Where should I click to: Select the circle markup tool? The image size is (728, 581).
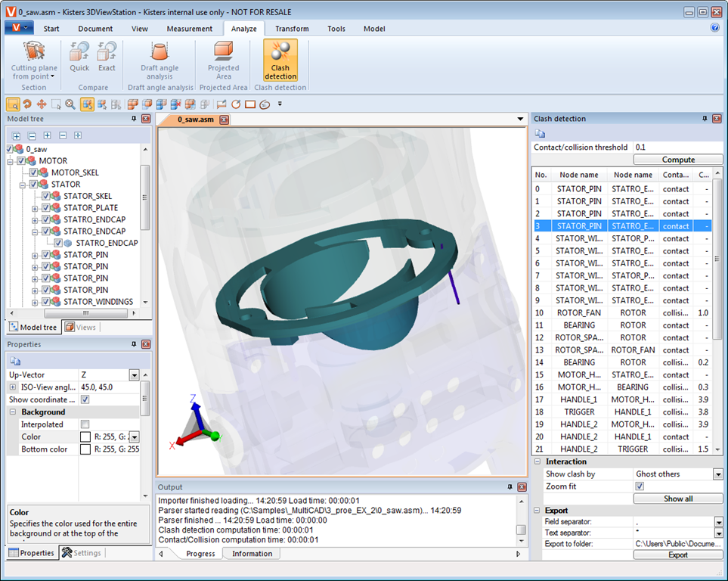[x=236, y=104]
